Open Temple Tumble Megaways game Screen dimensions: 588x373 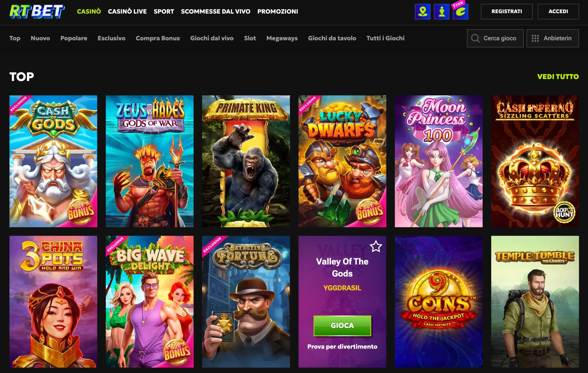coord(535,301)
